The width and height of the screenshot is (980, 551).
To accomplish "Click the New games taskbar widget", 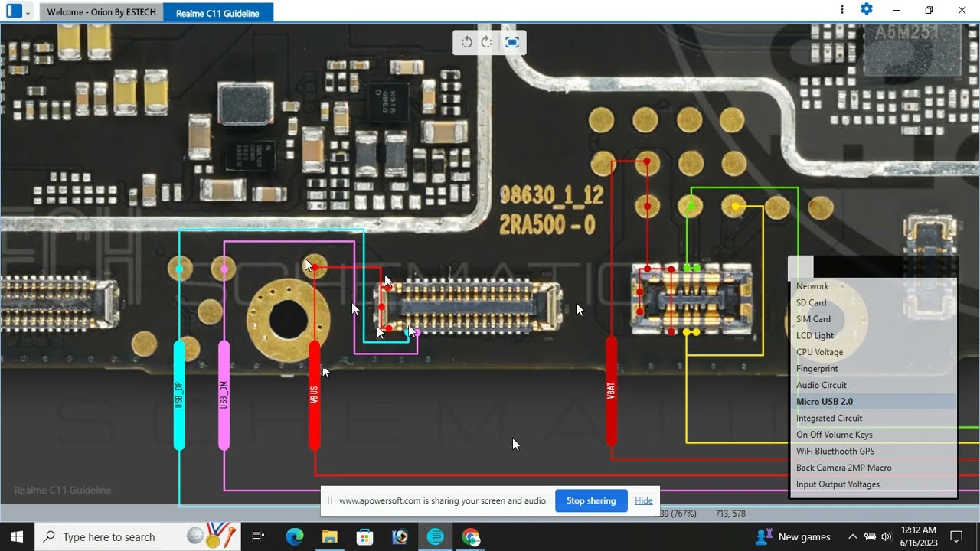I will click(x=793, y=536).
